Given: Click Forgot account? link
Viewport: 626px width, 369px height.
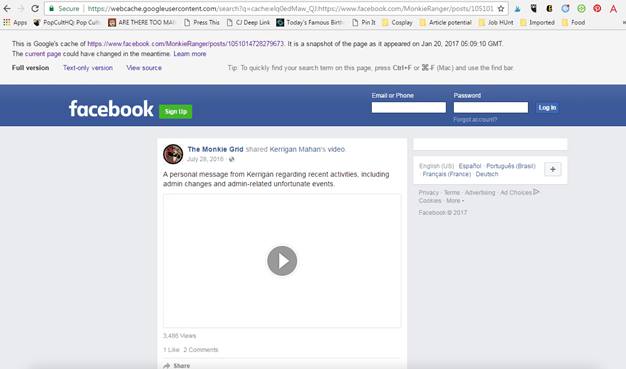Looking at the screenshot, I should coord(475,119).
